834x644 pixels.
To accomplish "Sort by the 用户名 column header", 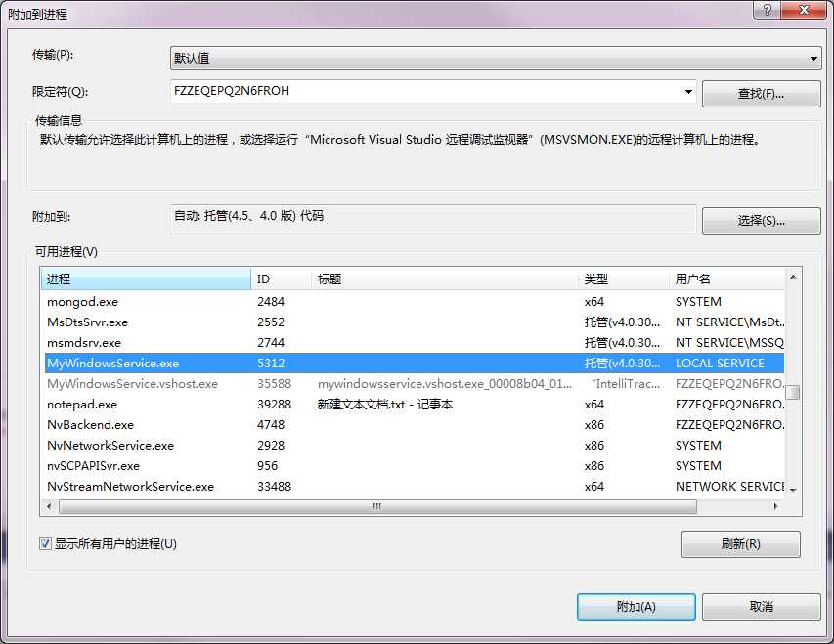I will tap(727, 279).
